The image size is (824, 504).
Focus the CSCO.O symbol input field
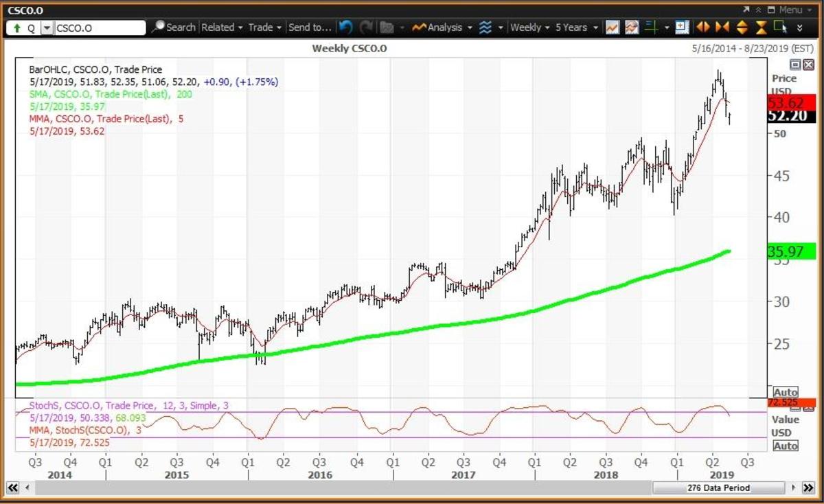100,28
